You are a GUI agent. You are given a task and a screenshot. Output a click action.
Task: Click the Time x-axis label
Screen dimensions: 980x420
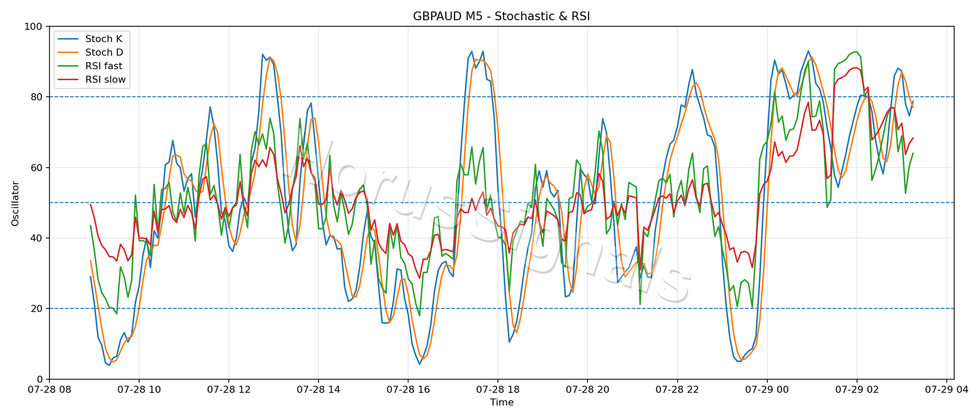pos(502,402)
